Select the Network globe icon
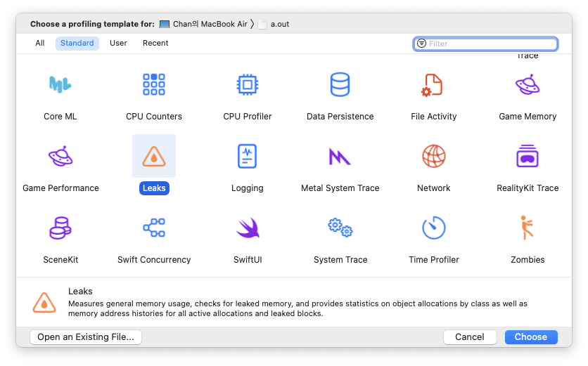Viewport: 588px width, 366px height. click(x=434, y=156)
